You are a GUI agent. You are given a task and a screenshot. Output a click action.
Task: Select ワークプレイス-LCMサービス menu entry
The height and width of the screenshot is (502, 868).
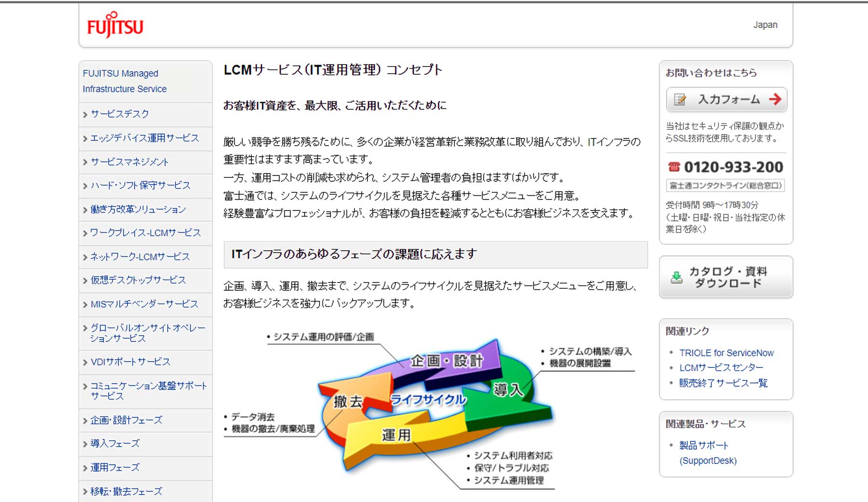(145, 232)
